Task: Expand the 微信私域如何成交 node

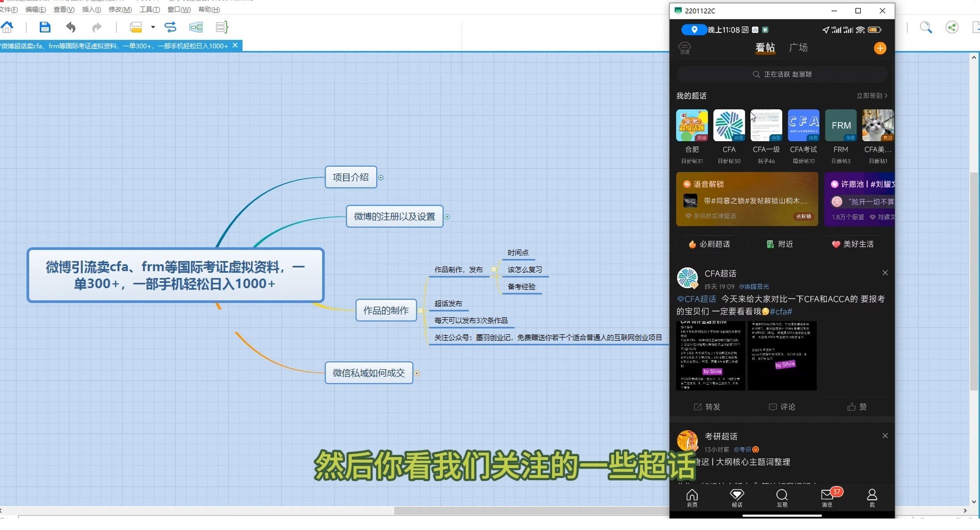Action: click(x=416, y=373)
